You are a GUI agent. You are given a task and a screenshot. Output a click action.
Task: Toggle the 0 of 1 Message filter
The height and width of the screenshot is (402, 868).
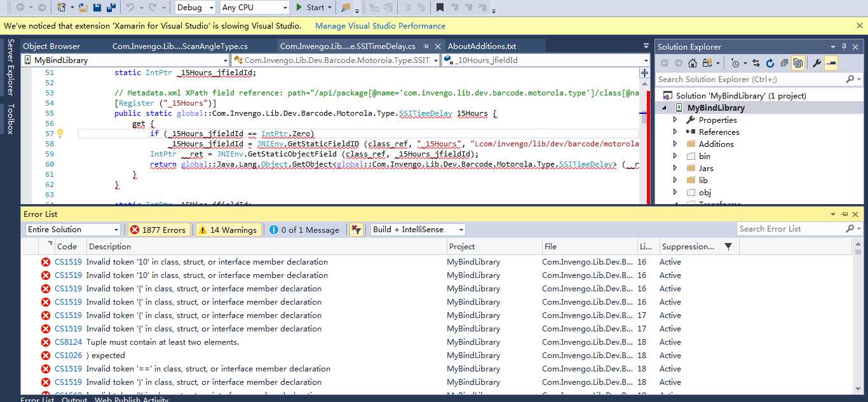pos(304,230)
